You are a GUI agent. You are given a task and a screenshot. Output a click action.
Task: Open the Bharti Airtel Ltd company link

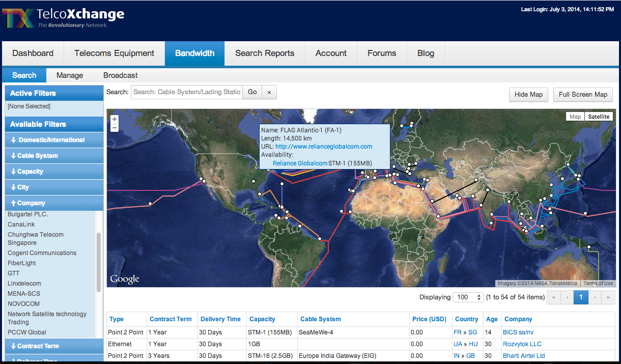524,356
